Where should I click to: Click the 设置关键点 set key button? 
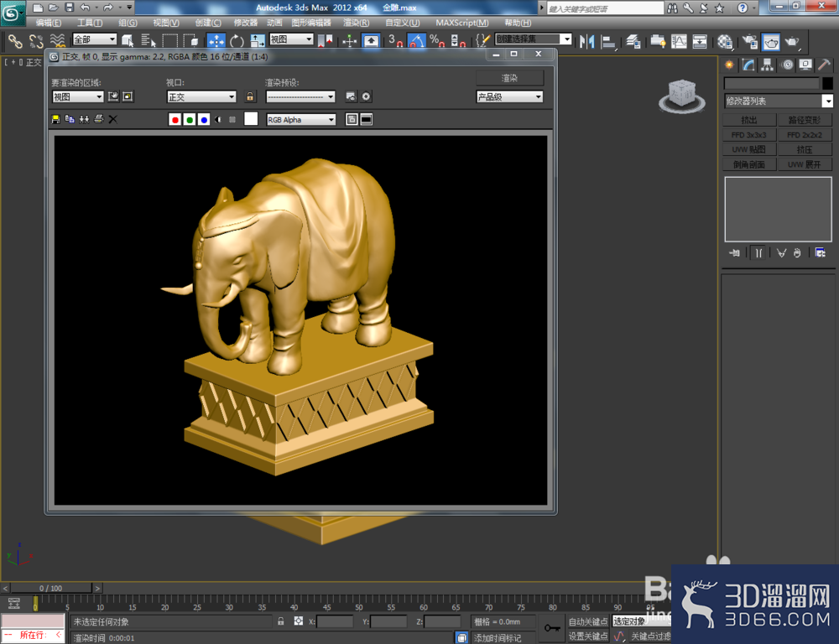[x=587, y=636]
